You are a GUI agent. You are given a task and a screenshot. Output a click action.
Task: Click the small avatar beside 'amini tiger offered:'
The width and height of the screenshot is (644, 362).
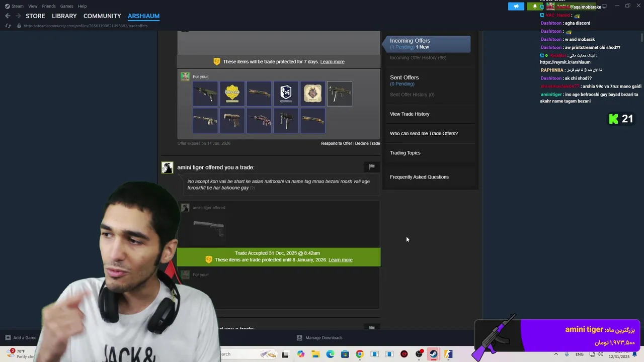click(185, 208)
